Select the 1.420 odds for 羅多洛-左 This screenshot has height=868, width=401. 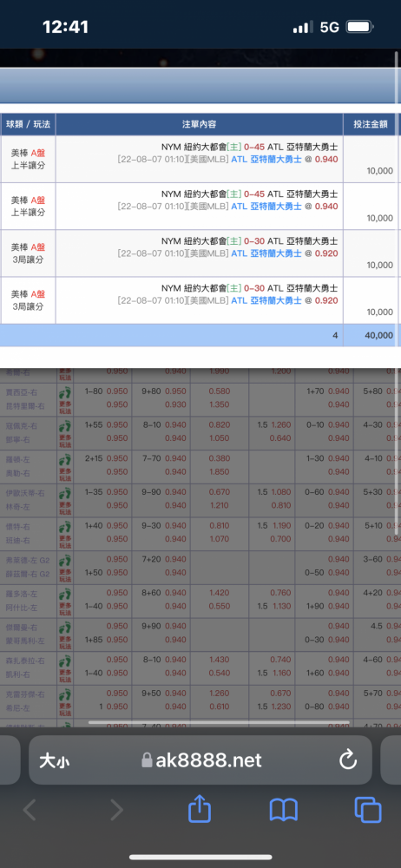coord(220,592)
